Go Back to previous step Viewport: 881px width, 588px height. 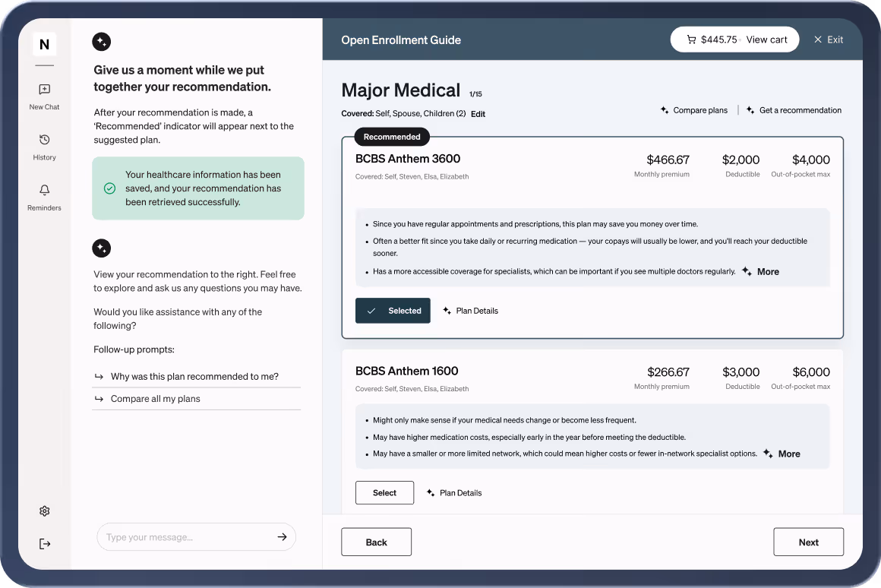click(376, 542)
